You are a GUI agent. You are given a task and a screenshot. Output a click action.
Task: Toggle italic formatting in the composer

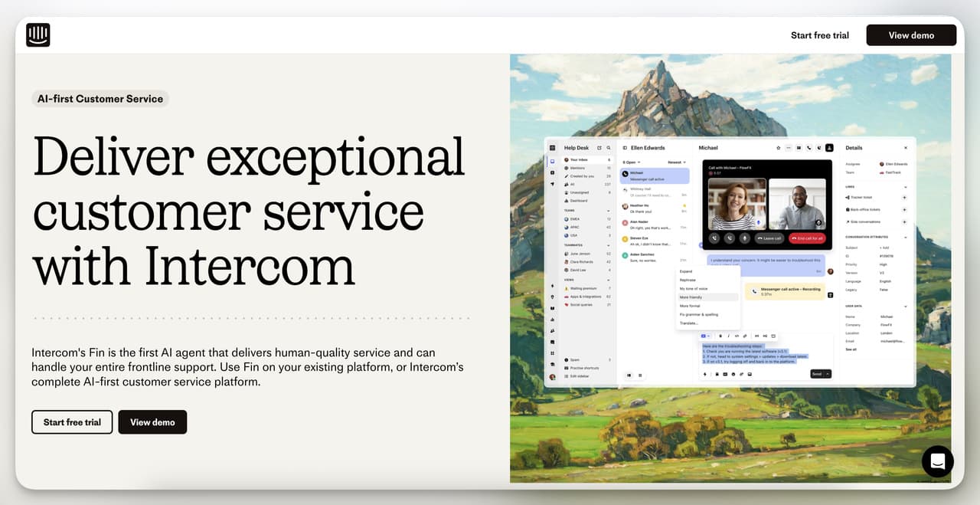728,336
